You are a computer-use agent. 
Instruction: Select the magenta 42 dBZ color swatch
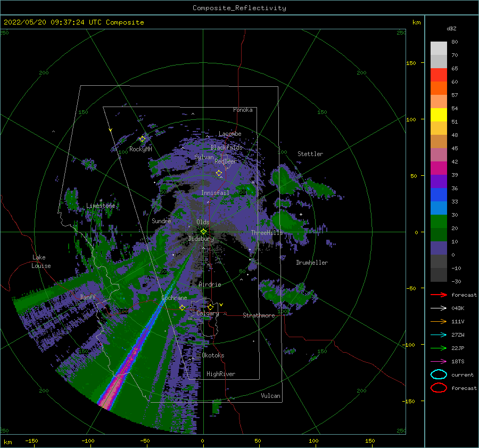(x=439, y=168)
